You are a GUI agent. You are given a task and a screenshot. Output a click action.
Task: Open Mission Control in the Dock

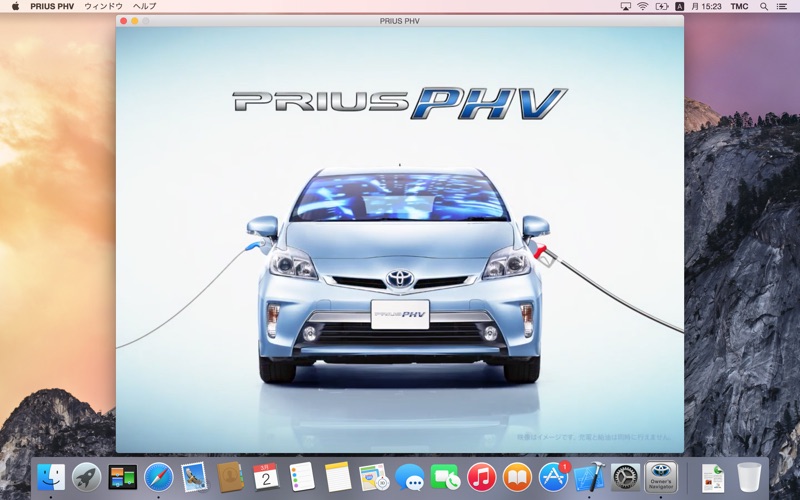(x=122, y=478)
